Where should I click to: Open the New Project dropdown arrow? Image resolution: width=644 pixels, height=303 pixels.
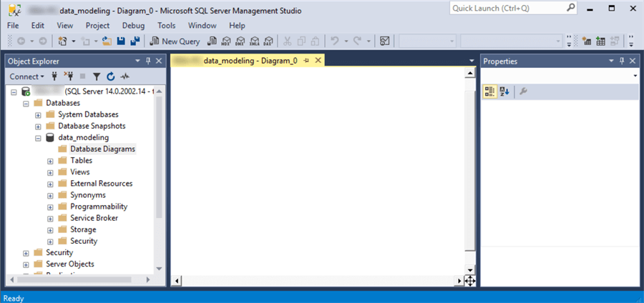coord(74,41)
